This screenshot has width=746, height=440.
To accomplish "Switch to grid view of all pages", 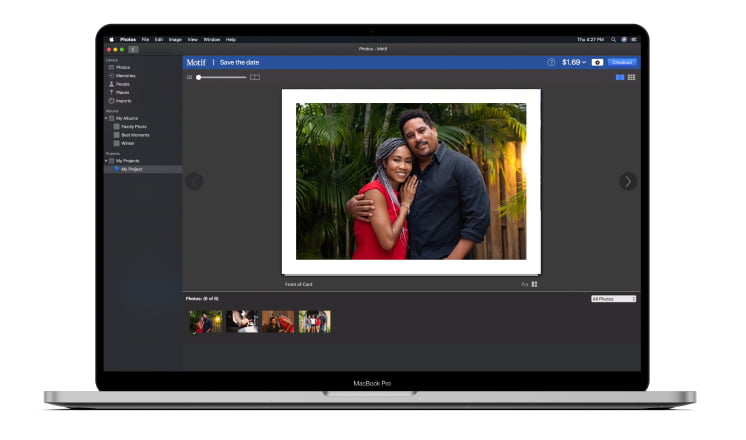I will click(x=631, y=77).
